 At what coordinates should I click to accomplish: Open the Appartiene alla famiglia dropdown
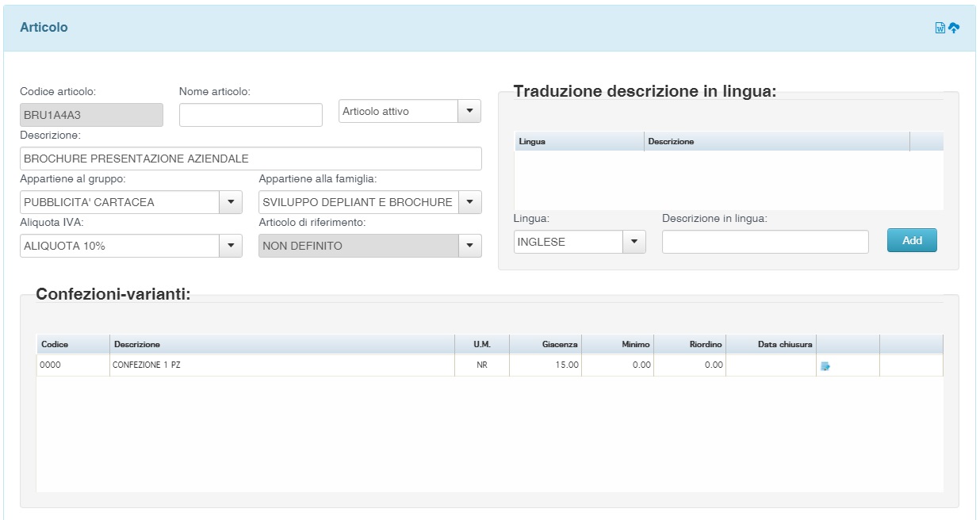coord(469,202)
